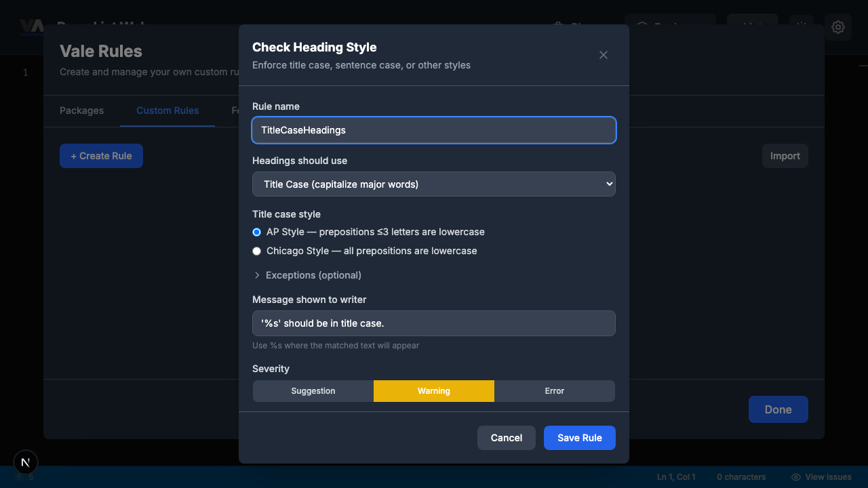Open the settings gear in the top bar
This screenshot has height=488, width=868.
[x=838, y=27]
